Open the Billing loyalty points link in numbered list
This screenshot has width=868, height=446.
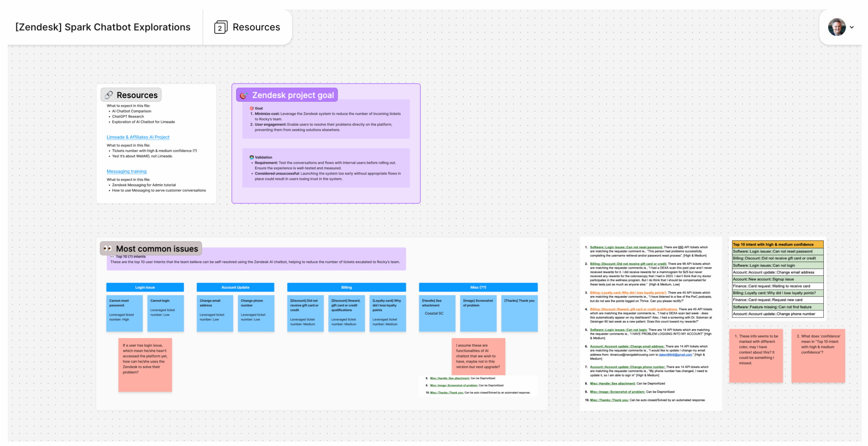(628, 293)
